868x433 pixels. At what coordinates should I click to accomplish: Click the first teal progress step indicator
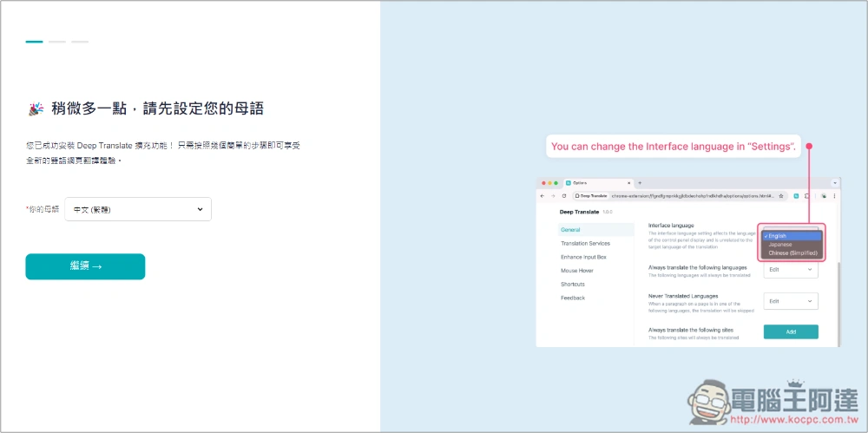tap(34, 41)
